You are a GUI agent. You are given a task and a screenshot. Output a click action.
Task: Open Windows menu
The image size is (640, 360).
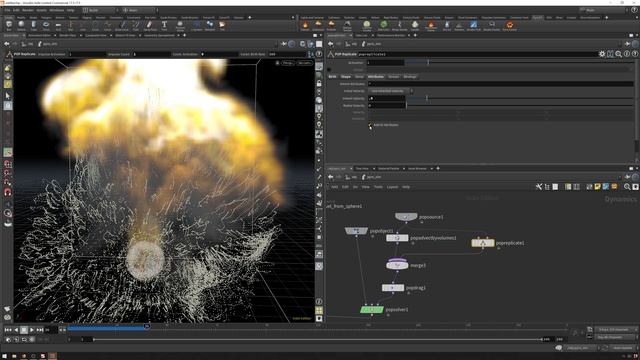click(x=56, y=10)
